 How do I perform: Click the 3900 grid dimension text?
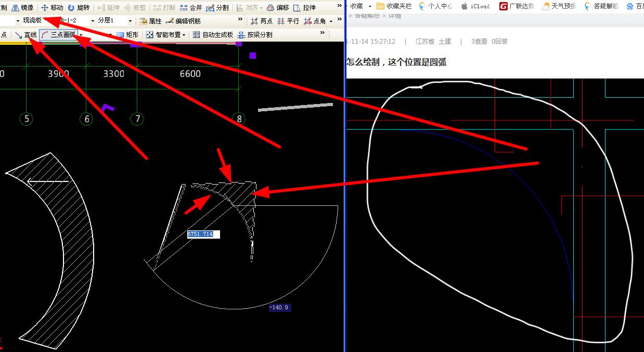pyautogui.click(x=58, y=74)
